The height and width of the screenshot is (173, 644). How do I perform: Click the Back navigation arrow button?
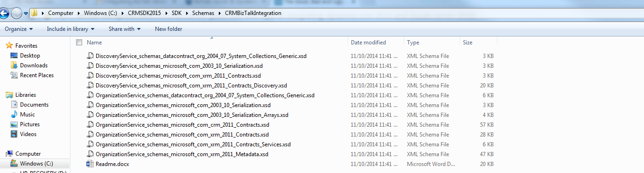point(5,13)
